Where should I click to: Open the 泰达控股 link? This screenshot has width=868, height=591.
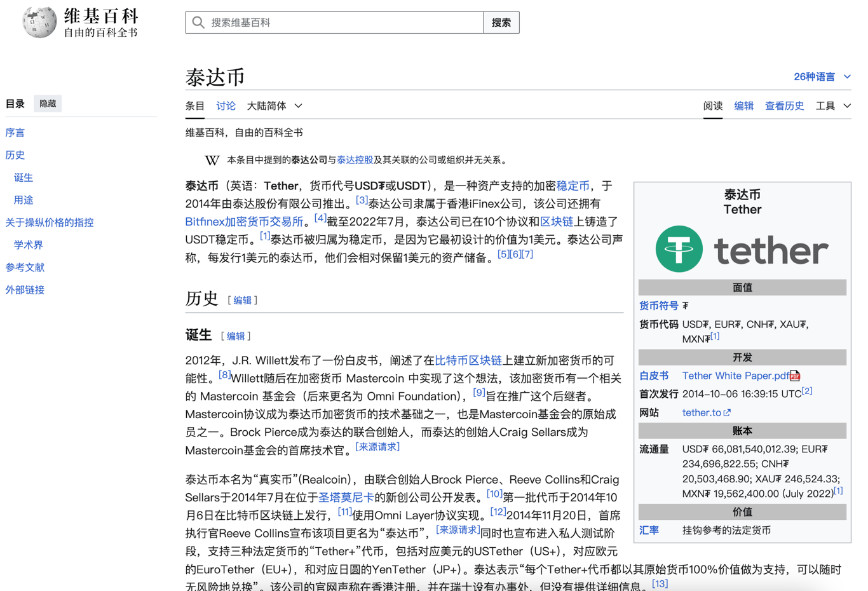point(355,160)
